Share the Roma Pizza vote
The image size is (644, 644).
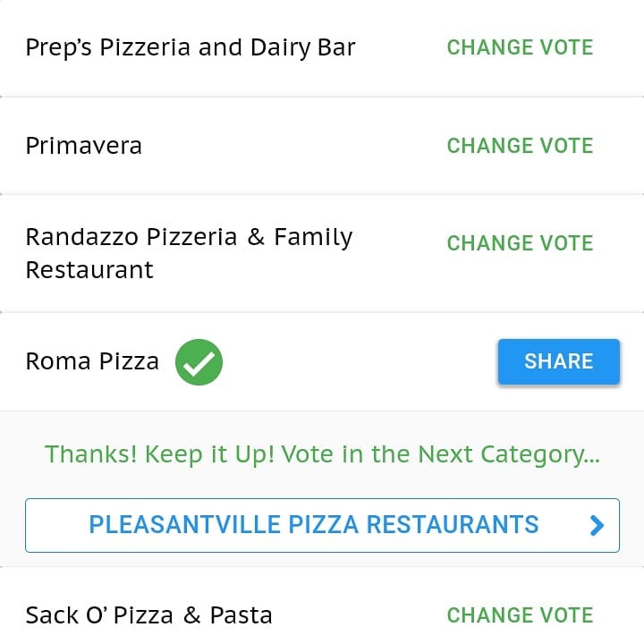pyautogui.click(x=558, y=361)
